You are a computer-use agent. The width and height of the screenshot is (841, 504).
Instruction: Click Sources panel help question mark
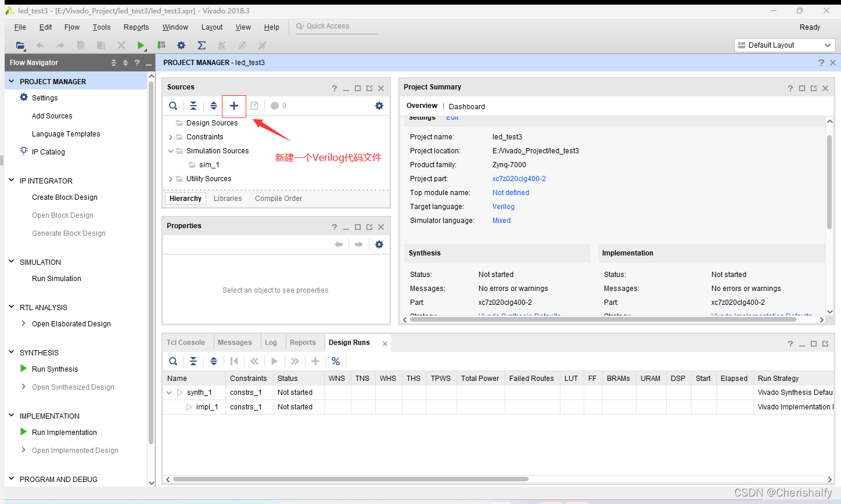coord(335,88)
